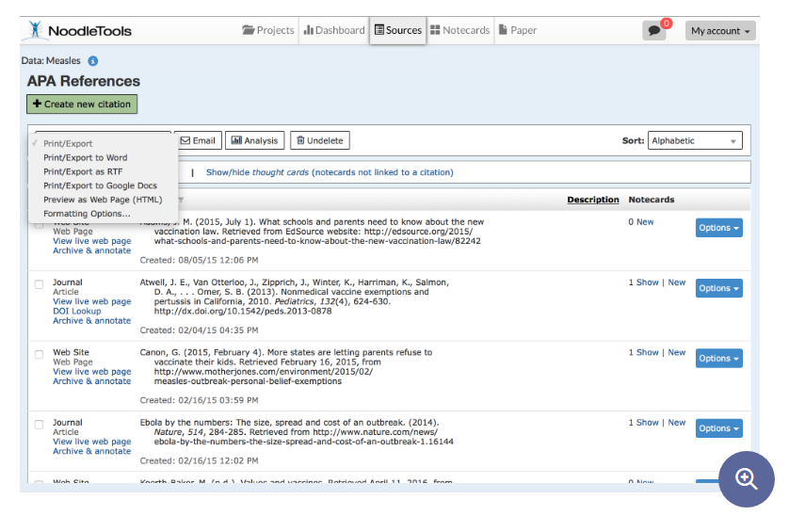Show notecards for Ebola citation

click(x=647, y=422)
